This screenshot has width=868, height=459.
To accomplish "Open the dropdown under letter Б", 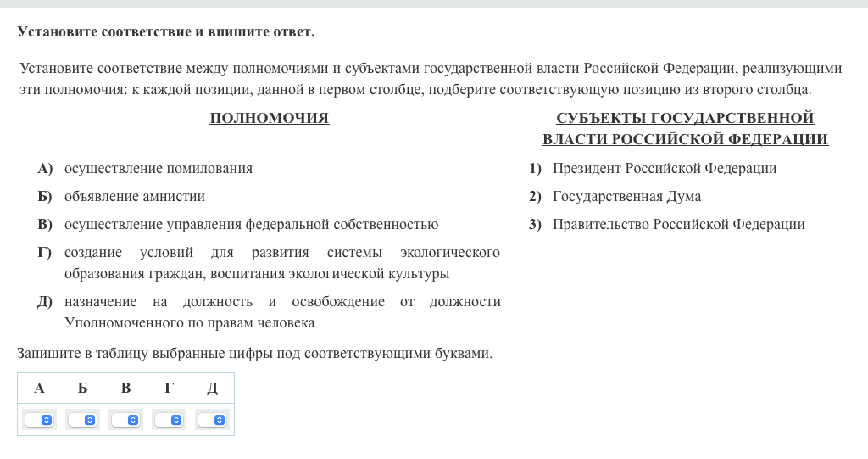I will [x=82, y=420].
